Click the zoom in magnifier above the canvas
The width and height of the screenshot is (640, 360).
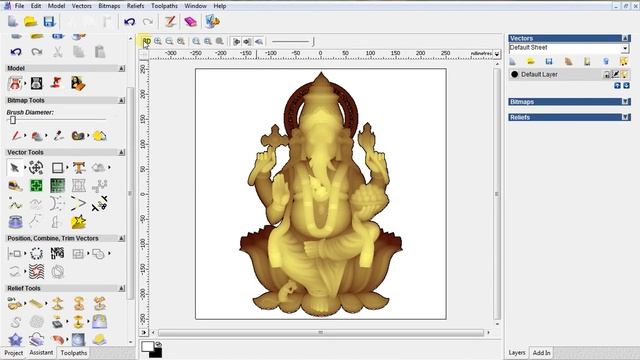pyautogui.click(x=158, y=41)
